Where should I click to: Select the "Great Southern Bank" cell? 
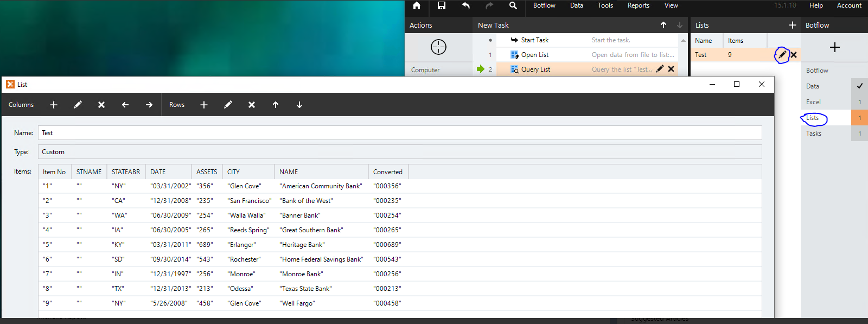(x=311, y=230)
